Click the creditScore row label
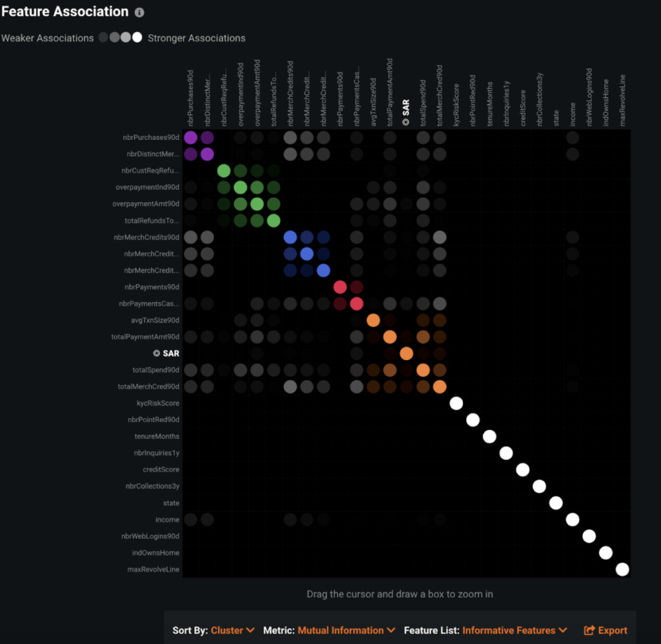This screenshot has height=644, width=661. [x=161, y=470]
